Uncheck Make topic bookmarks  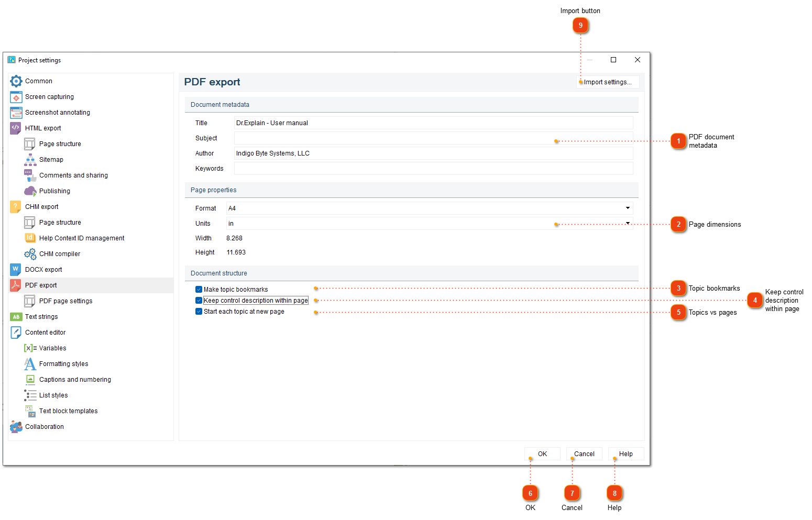click(x=199, y=289)
